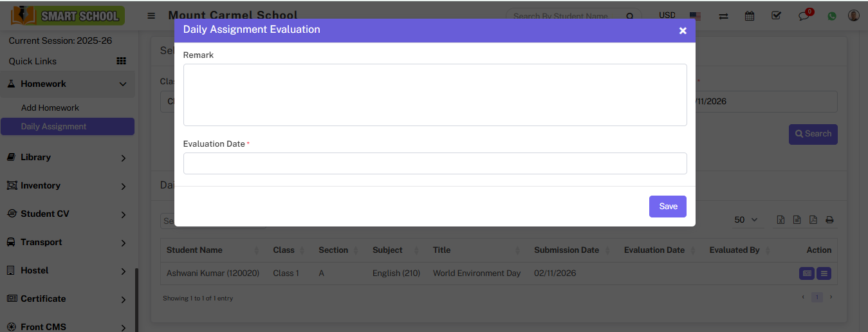Open the Quick Links grid icon
The width and height of the screenshot is (868, 332).
tap(121, 61)
